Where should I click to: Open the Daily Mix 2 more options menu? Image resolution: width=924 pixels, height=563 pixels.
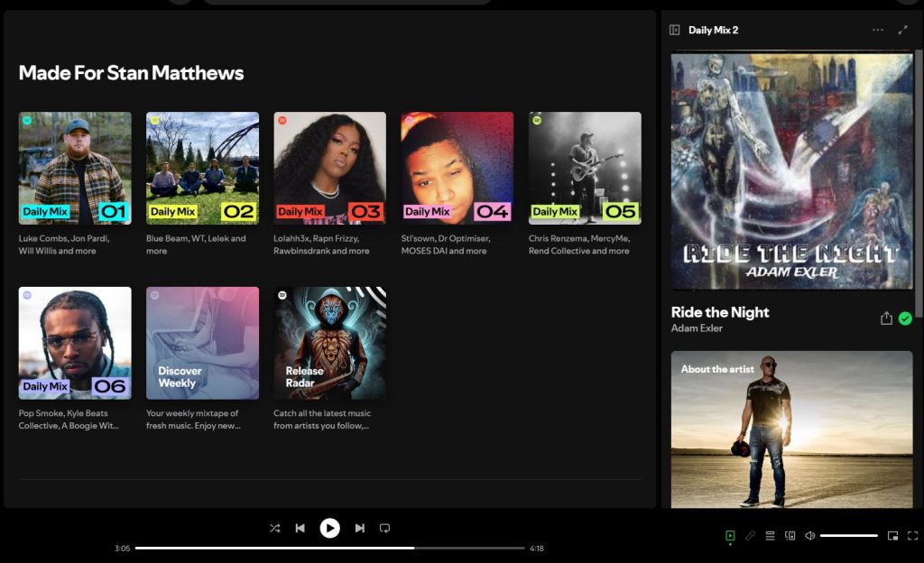(x=877, y=30)
